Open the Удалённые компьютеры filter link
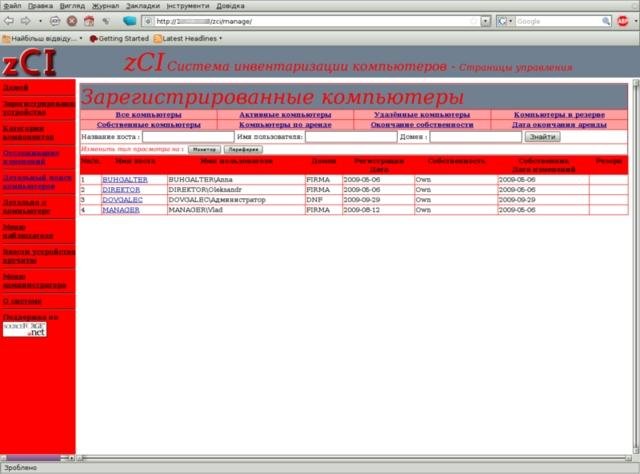This screenshot has height=474, width=640. pos(422,115)
